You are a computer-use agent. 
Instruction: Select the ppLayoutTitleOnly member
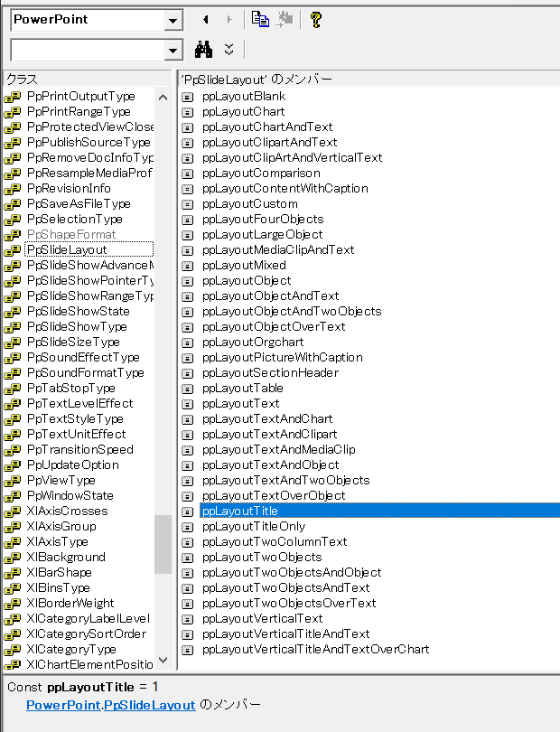pos(254,527)
